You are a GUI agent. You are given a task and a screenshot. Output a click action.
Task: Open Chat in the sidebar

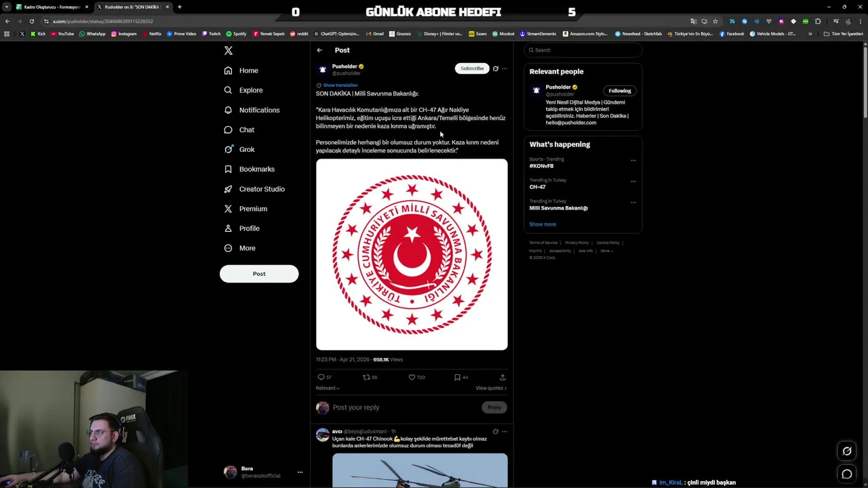(239, 129)
